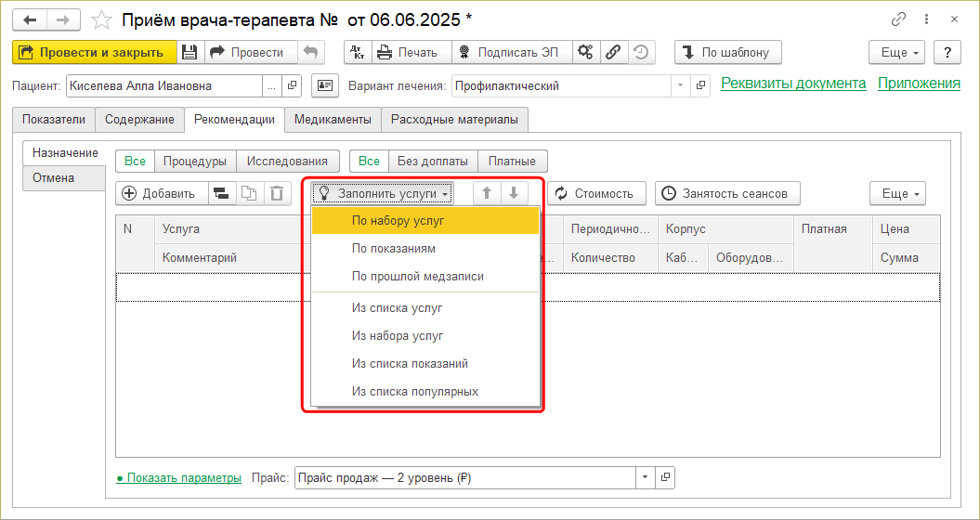Open patient record with the open-form icon

[292, 85]
